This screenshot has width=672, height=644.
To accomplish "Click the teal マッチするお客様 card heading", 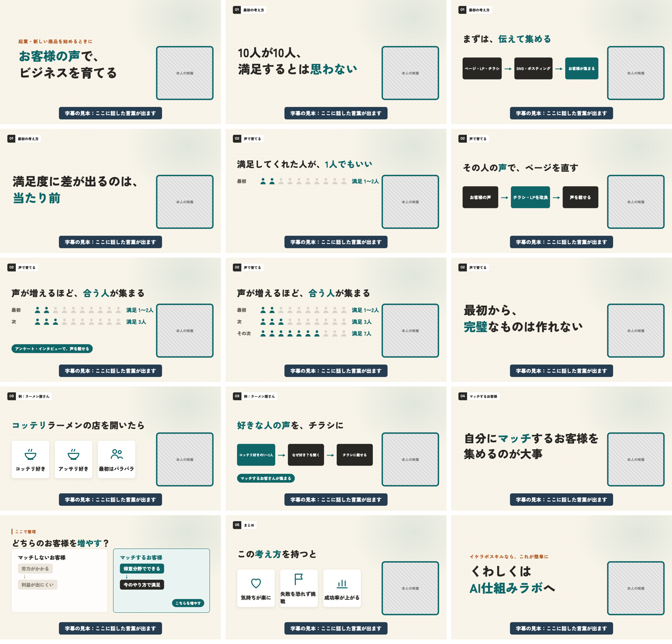I will tap(141, 558).
